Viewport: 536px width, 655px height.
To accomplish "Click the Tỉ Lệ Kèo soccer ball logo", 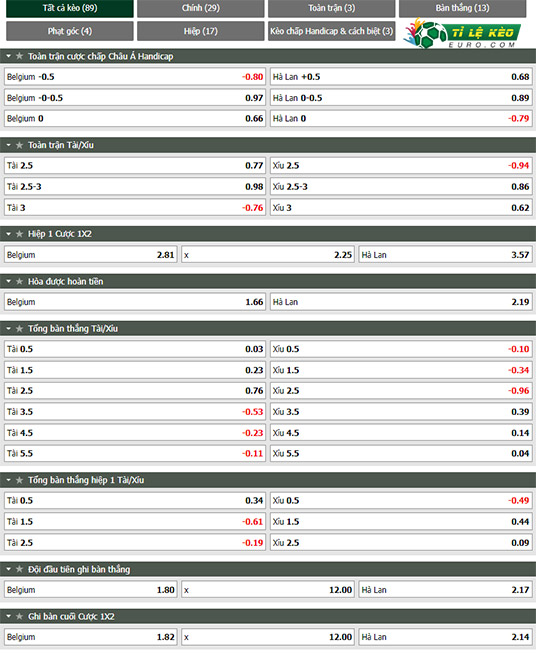I will (x=429, y=35).
